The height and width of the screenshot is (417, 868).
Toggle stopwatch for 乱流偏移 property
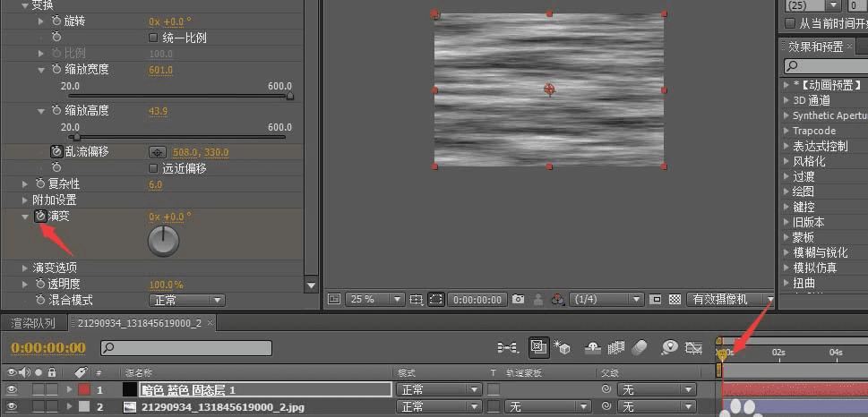pyautogui.click(x=56, y=151)
